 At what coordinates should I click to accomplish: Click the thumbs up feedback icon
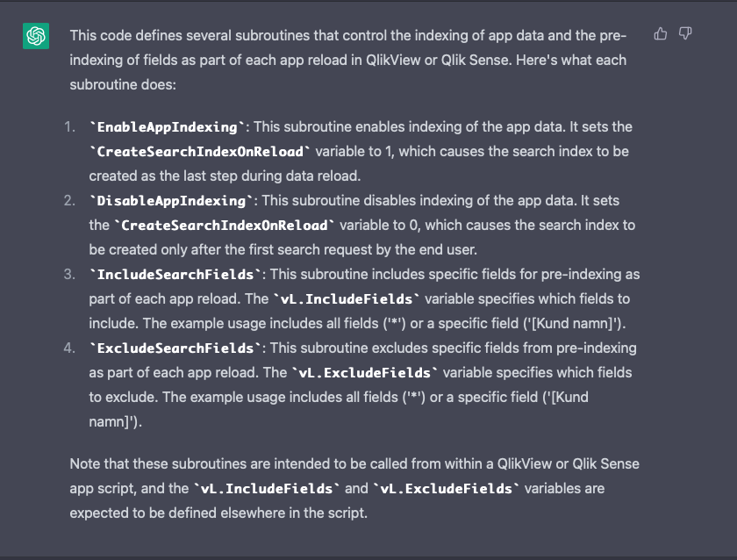pos(661,34)
